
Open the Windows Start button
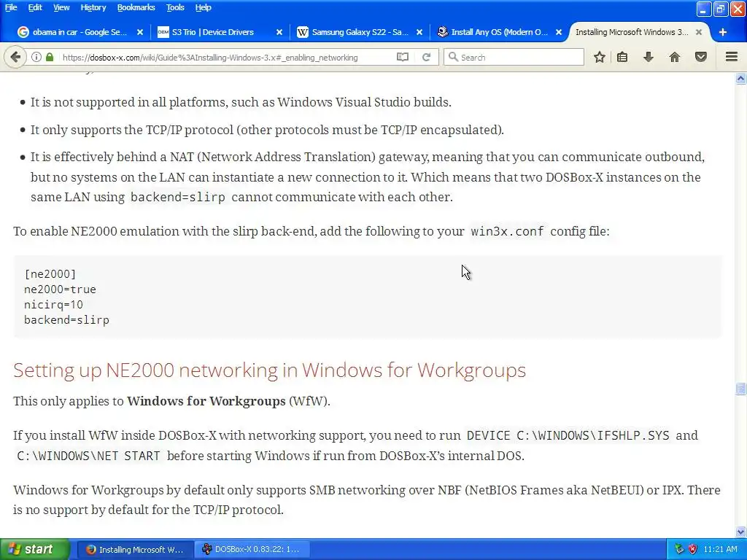click(34, 550)
